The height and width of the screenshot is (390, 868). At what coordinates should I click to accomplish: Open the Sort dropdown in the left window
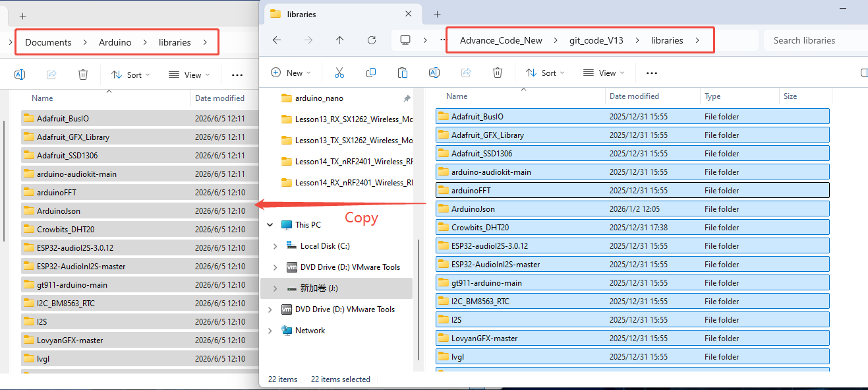coord(130,75)
